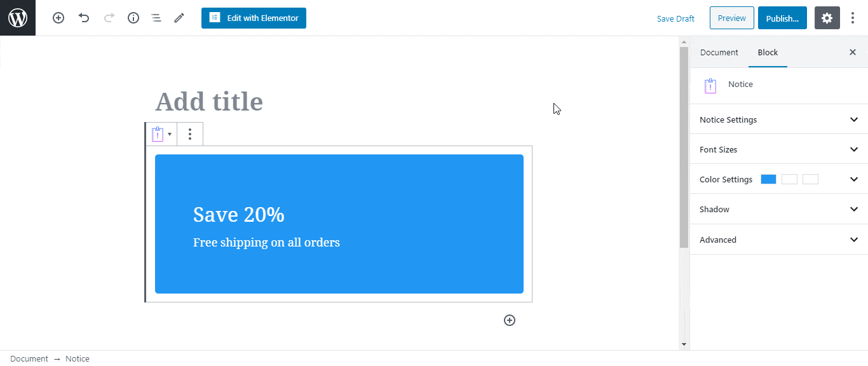Open Notice block more options menu
Image resolution: width=868 pixels, height=366 pixels.
point(190,134)
